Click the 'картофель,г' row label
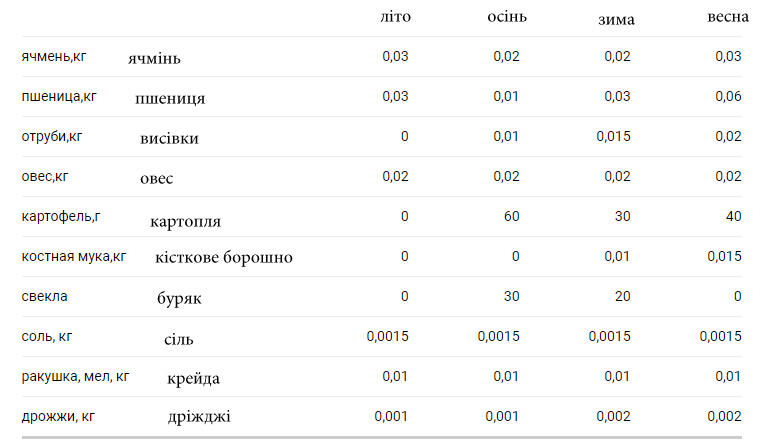 [x=62, y=216]
